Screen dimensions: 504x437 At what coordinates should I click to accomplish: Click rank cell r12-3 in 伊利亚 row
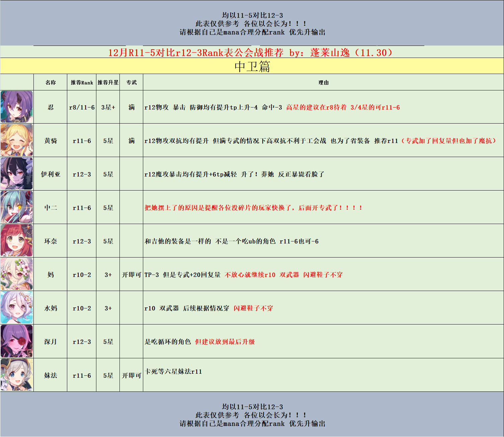(82, 174)
